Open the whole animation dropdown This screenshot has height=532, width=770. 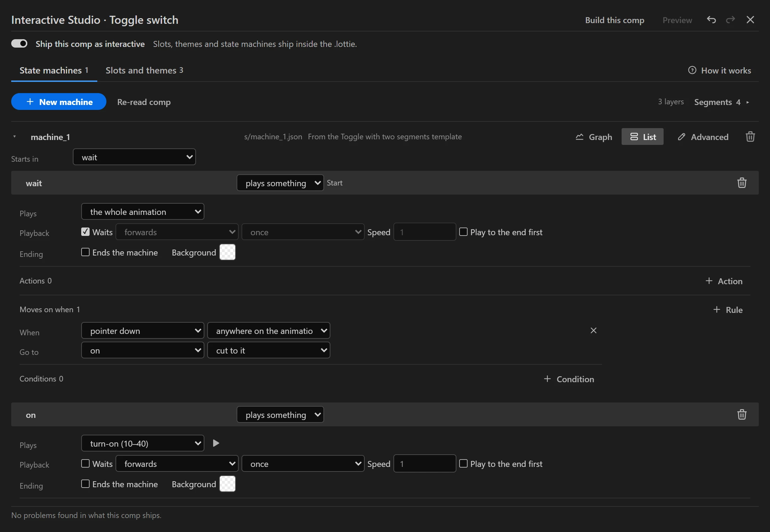click(x=143, y=211)
